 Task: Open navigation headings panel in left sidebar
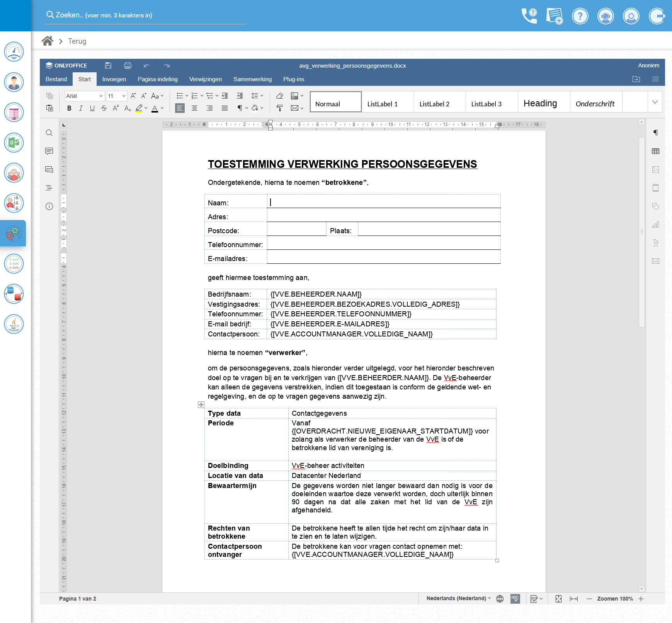coord(49,188)
